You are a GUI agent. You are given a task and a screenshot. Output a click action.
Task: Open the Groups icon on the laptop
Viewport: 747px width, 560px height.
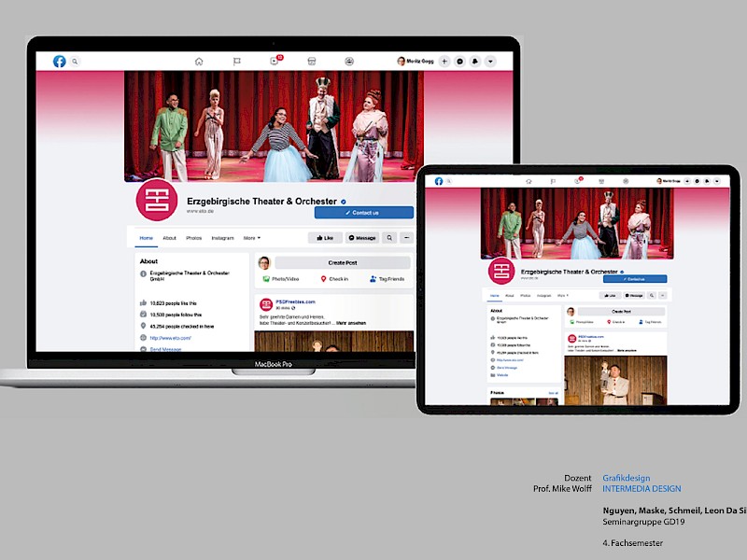(x=349, y=61)
